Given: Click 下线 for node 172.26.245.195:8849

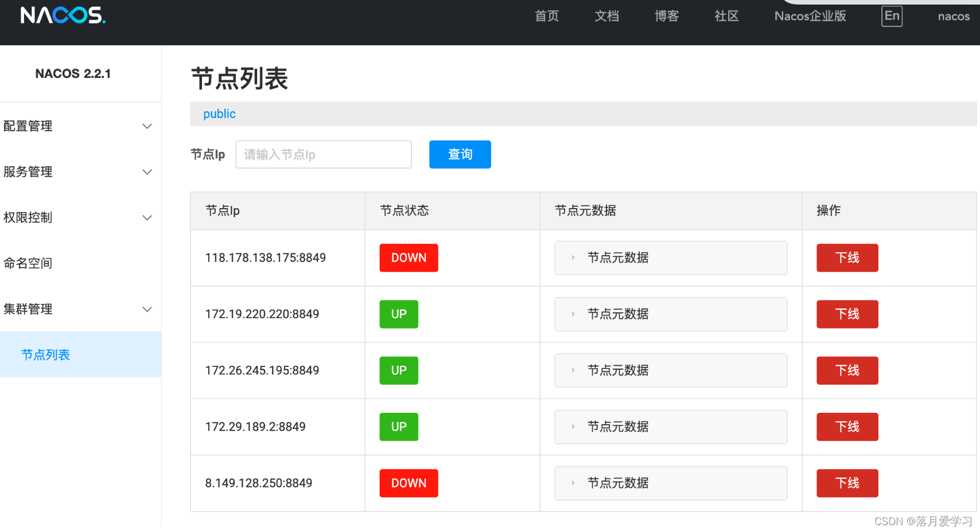Looking at the screenshot, I should click(847, 370).
